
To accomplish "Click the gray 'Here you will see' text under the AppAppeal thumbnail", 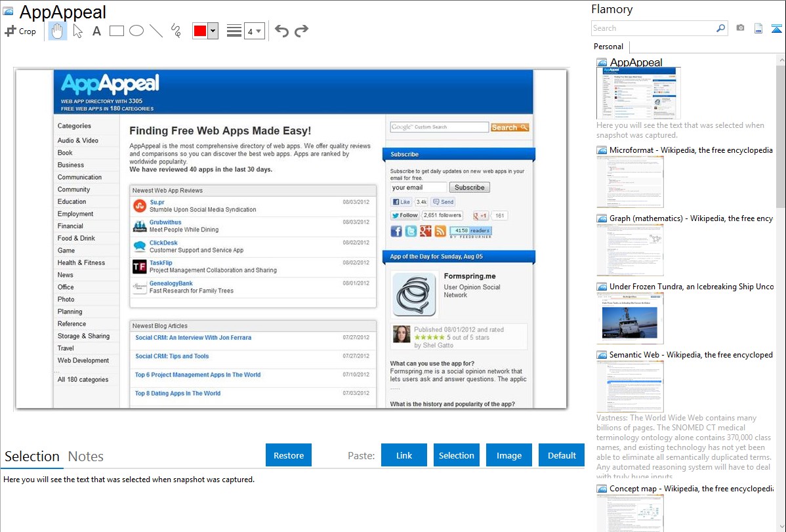I will click(680, 131).
